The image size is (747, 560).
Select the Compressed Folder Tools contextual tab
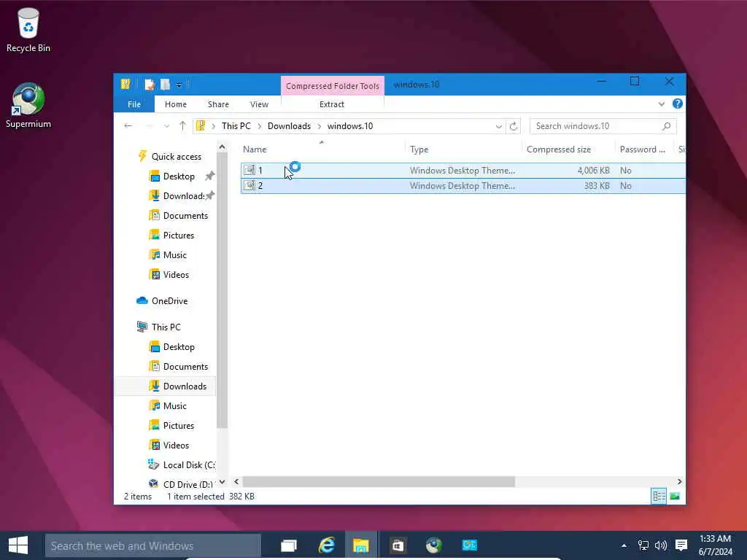[x=333, y=86]
